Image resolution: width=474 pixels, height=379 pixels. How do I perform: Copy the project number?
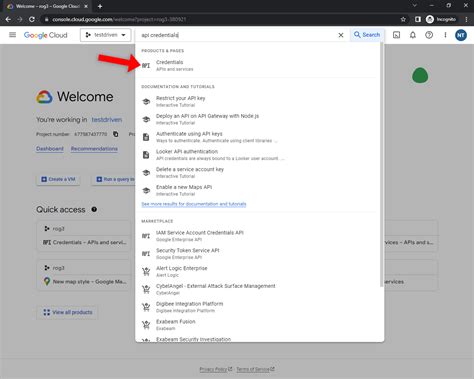click(116, 134)
